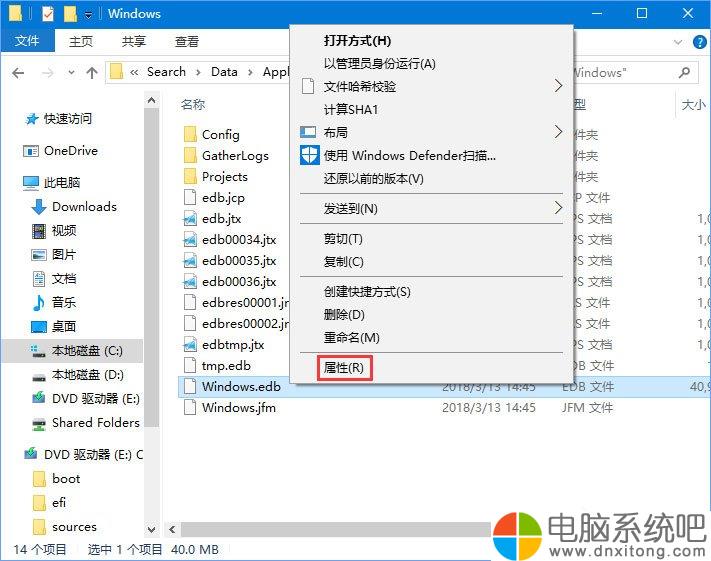
Task: Select the Windows.jfm file
Action: [230, 408]
